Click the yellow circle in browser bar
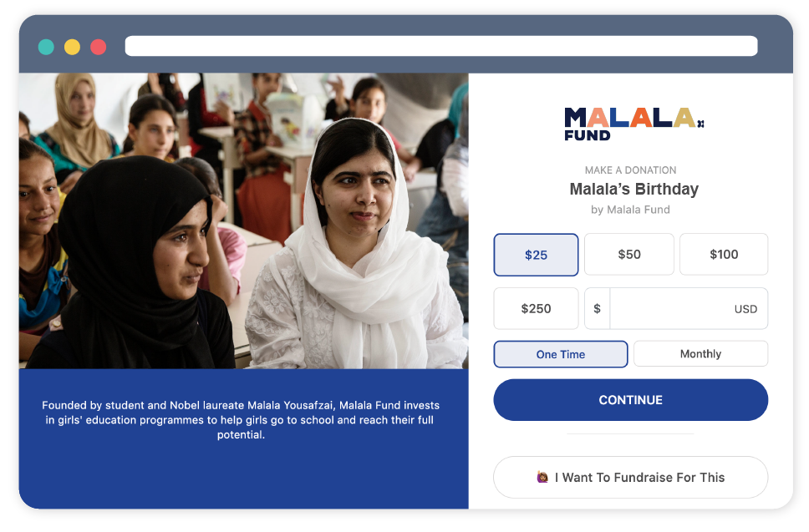The width and height of the screenshot is (809, 532). [72, 47]
